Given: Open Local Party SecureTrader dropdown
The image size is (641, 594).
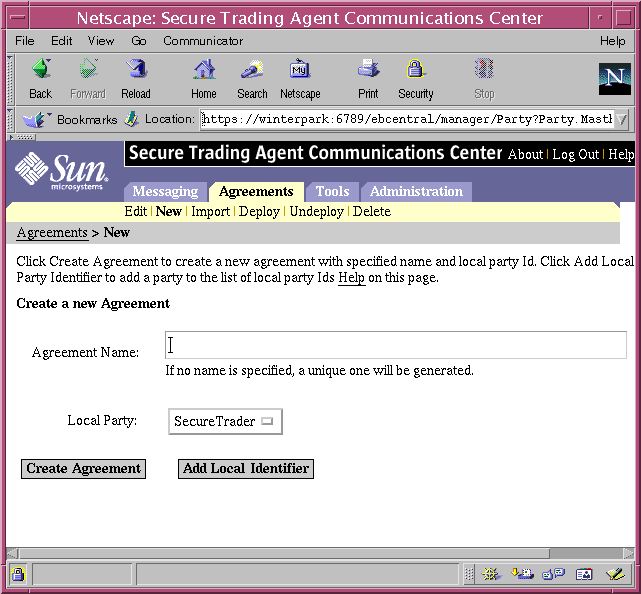Looking at the screenshot, I should point(225,421).
